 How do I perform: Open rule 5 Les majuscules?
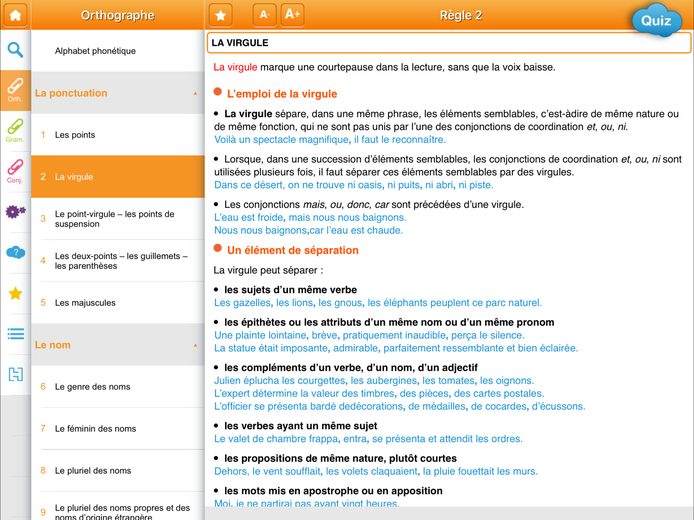(118, 303)
